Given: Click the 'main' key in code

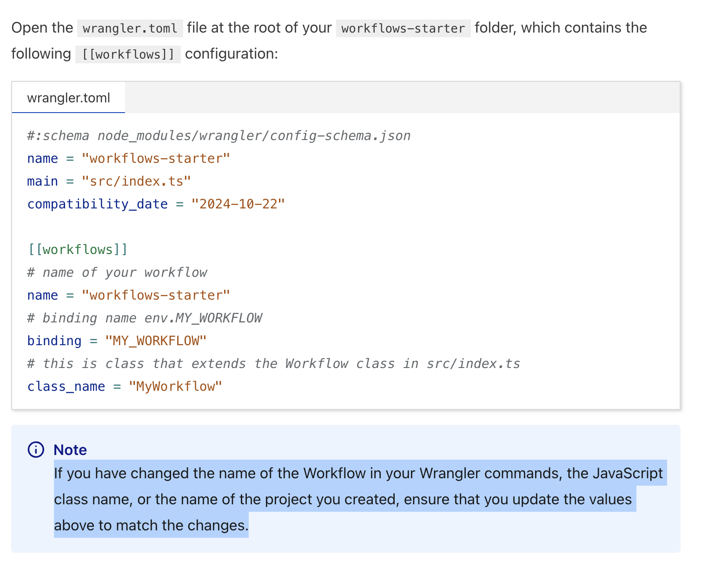Looking at the screenshot, I should pos(42,181).
